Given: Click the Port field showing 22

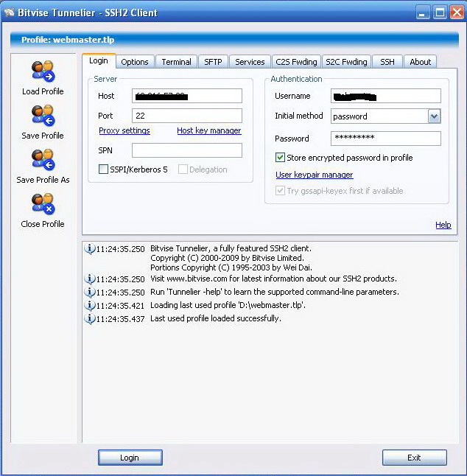Looking at the screenshot, I should coord(187,116).
